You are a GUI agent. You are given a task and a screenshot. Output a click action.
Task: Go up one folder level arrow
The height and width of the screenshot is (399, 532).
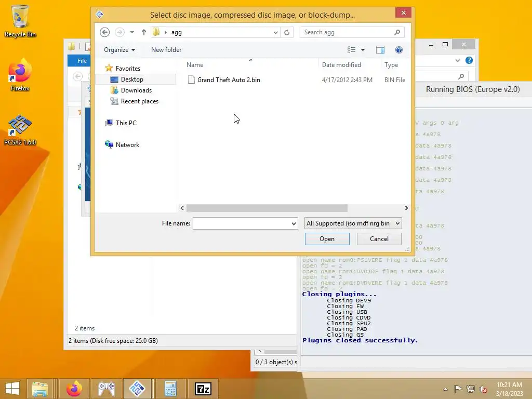pos(144,32)
